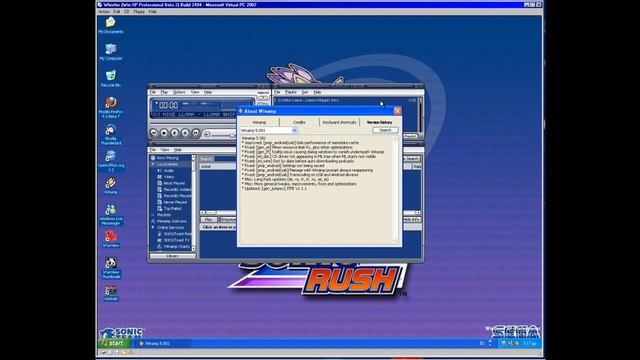Select Playlists in media library tree
The image size is (640, 360).
(x=164, y=215)
